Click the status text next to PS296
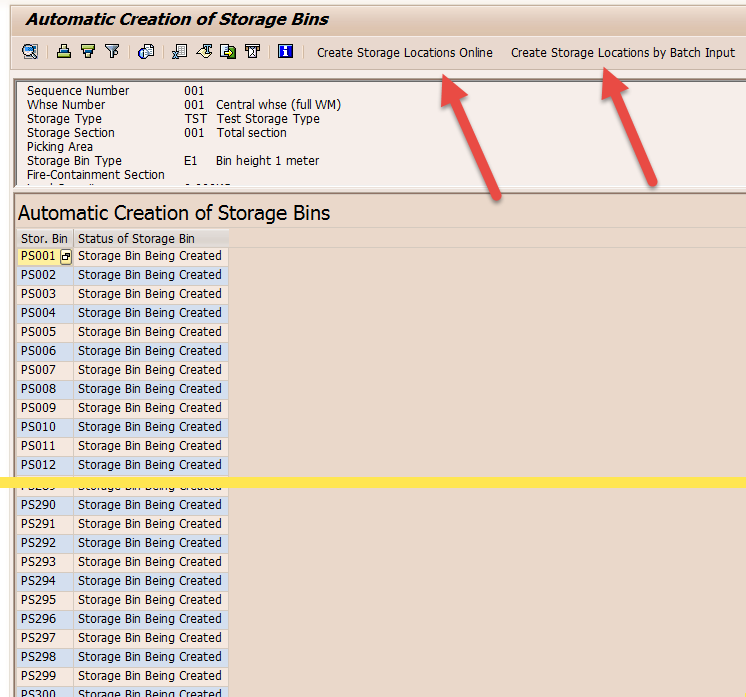This screenshot has height=697, width=746. tap(149, 619)
